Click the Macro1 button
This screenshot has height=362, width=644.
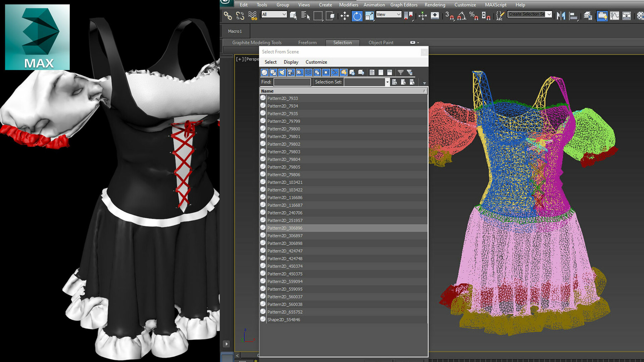point(235,31)
